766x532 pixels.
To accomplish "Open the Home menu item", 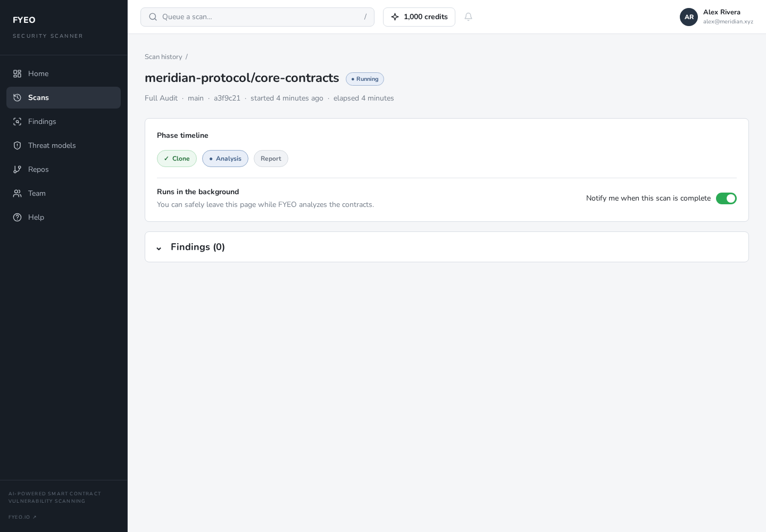I will point(63,74).
